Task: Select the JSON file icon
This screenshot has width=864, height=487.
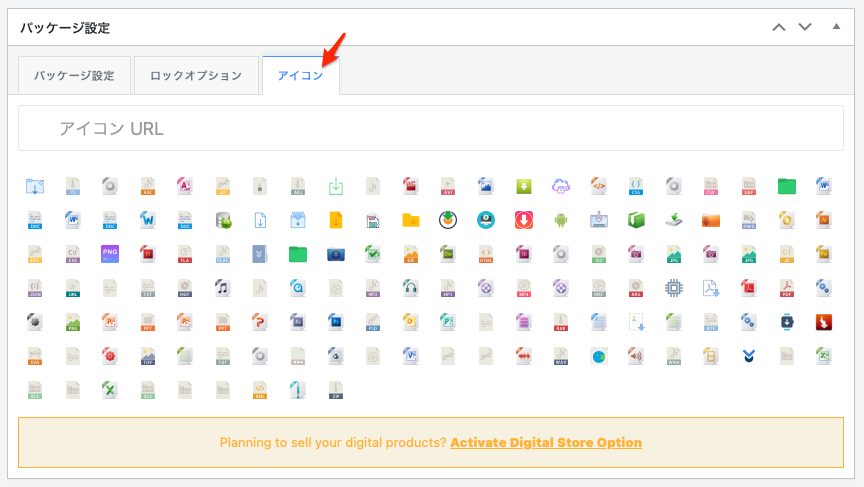Action: coord(35,288)
